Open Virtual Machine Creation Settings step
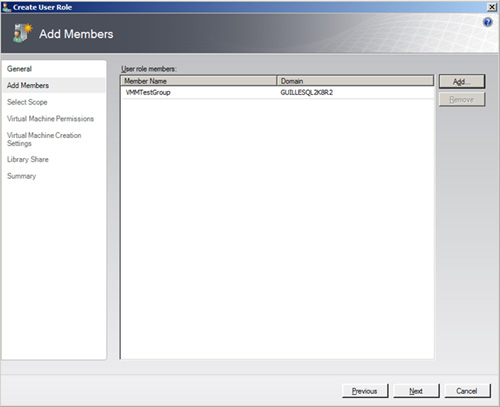The height and width of the screenshot is (407, 500). [x=44, y=139]
